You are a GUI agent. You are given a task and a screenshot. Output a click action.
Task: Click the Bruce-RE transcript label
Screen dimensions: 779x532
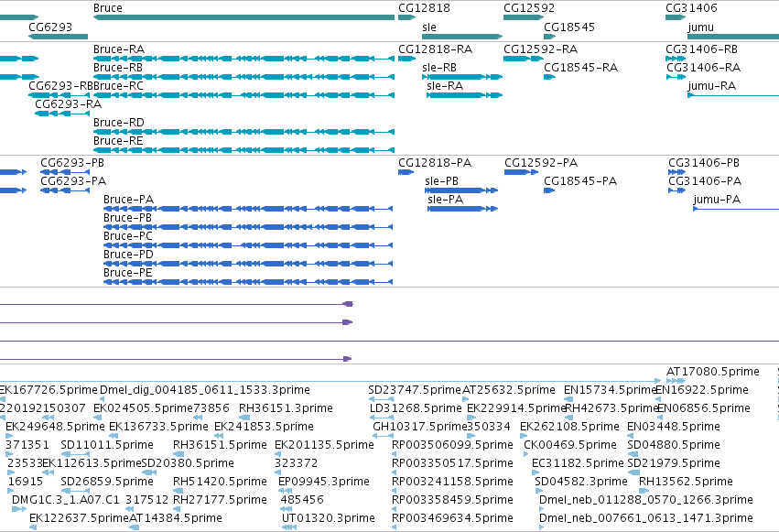118,141
